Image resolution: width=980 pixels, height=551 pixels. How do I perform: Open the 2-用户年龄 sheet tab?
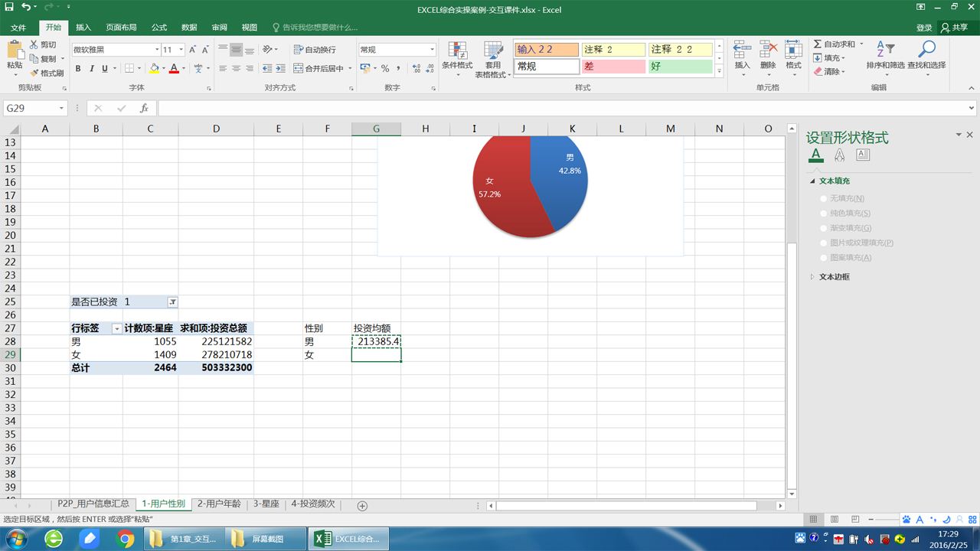point(219,504)
